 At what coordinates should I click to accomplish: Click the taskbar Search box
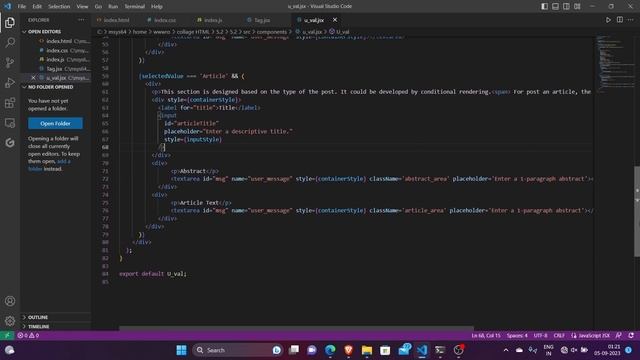tap(238, 350)
